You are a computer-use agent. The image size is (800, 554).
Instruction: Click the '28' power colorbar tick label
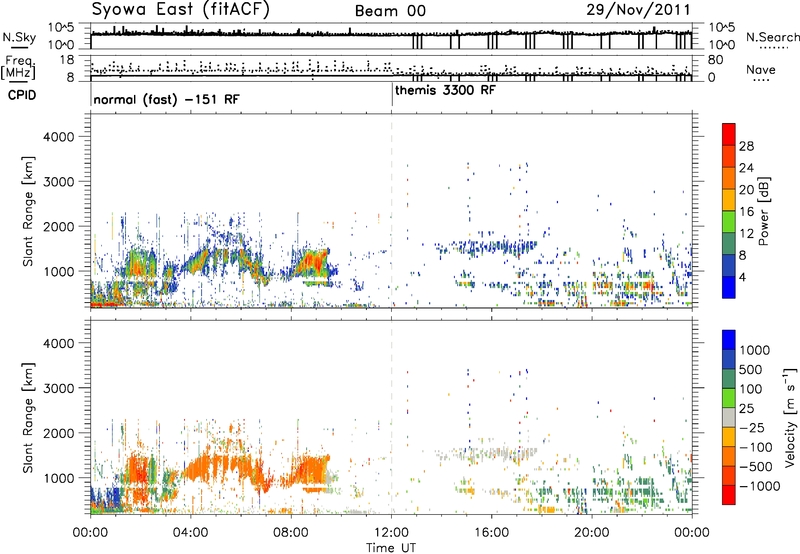point(746,146)
